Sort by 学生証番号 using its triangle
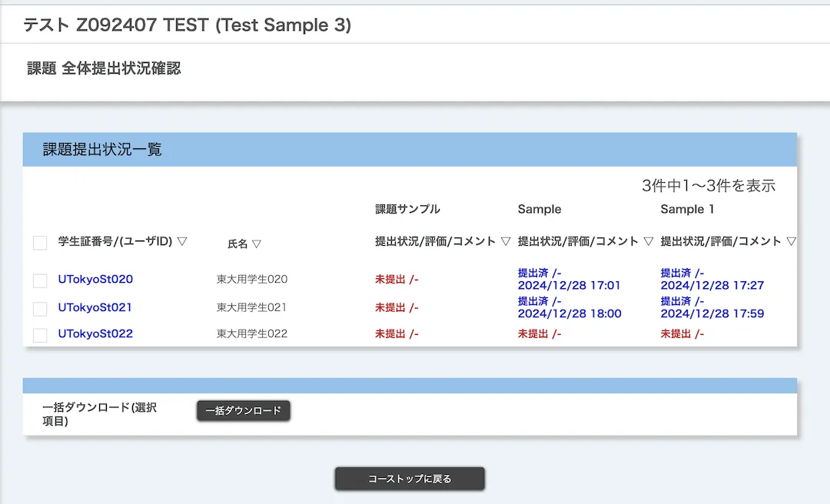This screenshot has height=504, width=830. 182,241
